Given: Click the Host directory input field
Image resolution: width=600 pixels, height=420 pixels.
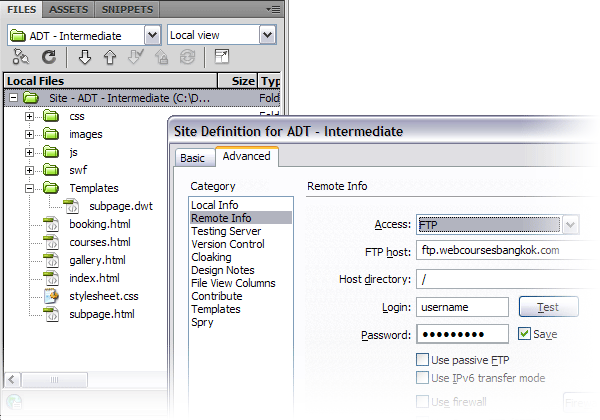Looking at the screenshot, I should (508, 279).
